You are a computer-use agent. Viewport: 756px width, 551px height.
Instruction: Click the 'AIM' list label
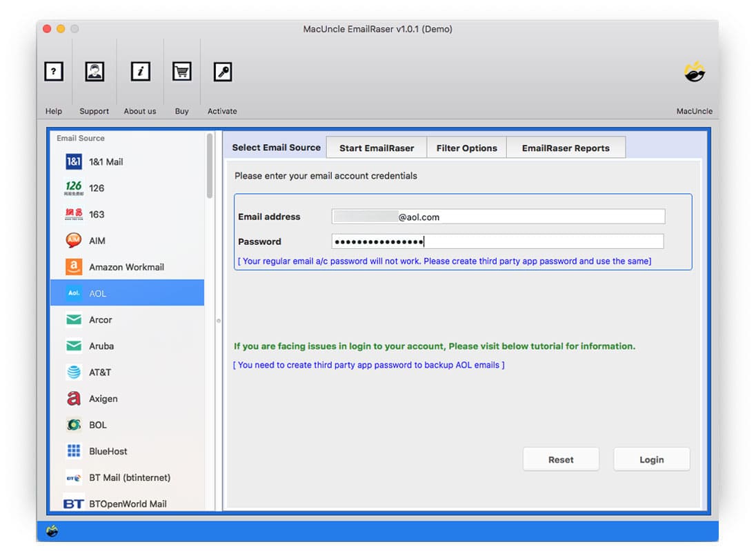click(x=97, y=241)
